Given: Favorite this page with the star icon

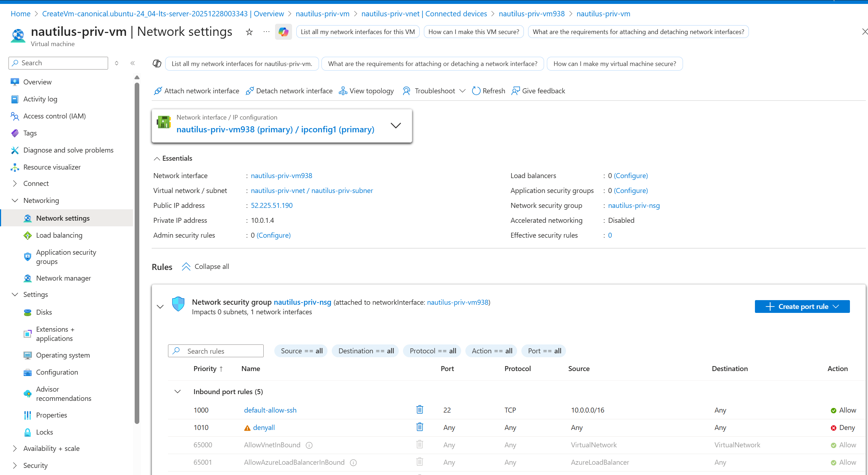Looking at the screenshot, I should click(249, 32).
